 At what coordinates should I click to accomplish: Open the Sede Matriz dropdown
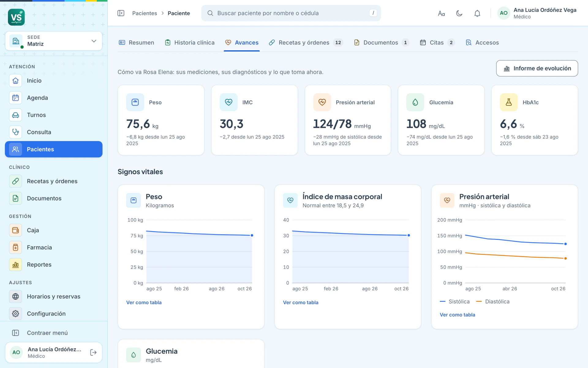pos(54,41)
